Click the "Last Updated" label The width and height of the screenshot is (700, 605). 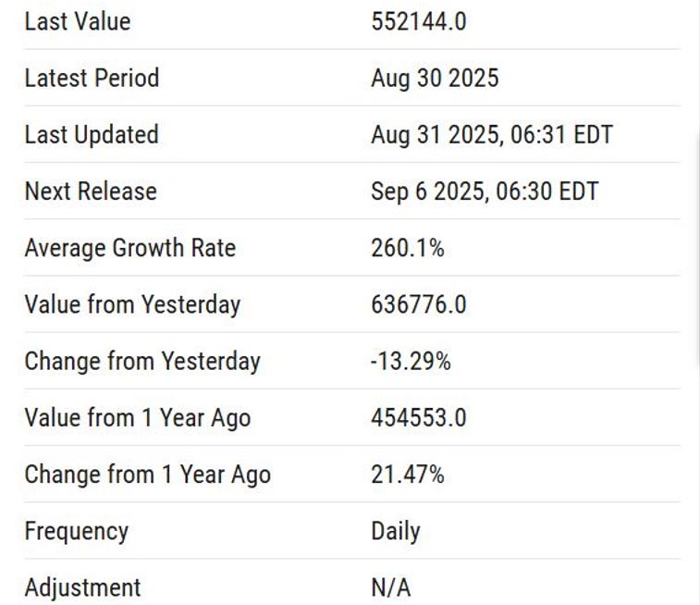pyautogui.click(x=92, y=134)
